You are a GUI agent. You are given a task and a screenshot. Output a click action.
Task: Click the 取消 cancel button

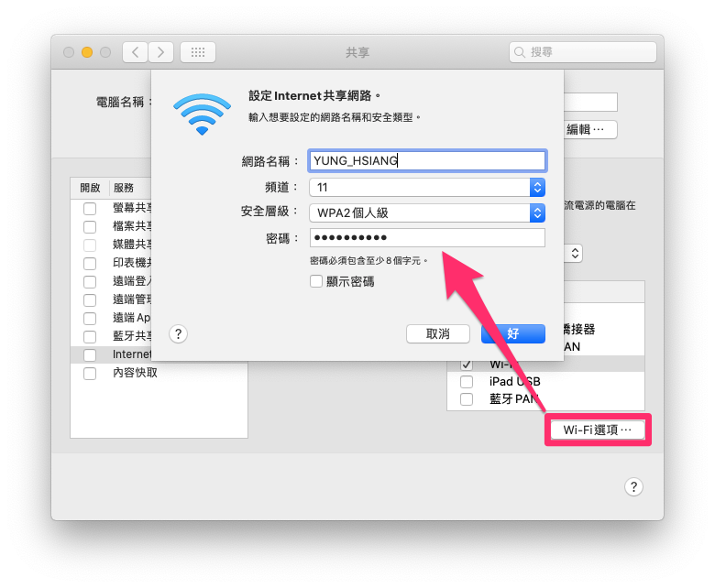[x=438, y=334]
